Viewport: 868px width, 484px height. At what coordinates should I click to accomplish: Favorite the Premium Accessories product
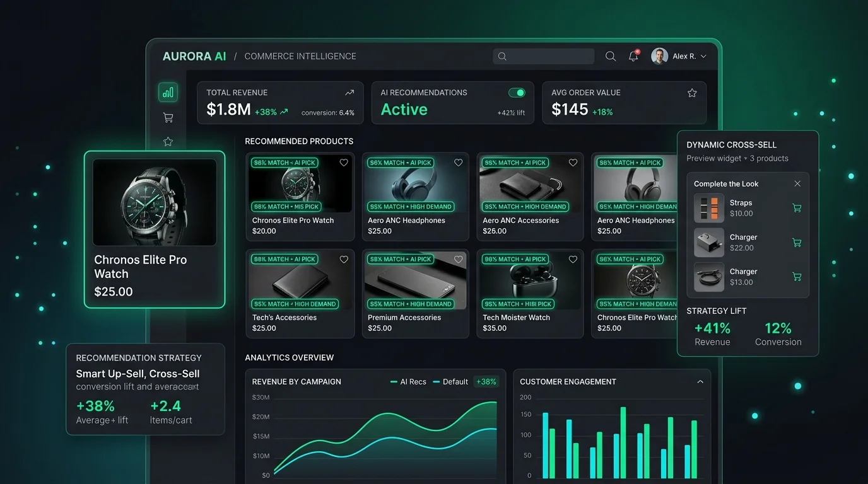click(459, 259)
